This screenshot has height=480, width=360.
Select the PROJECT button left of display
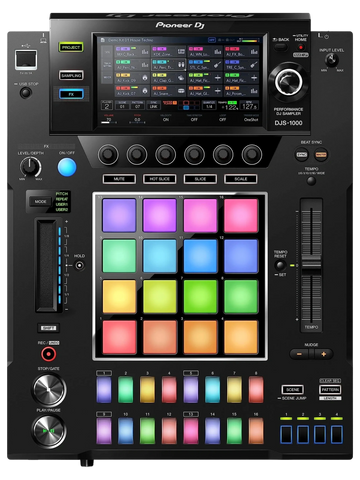[71, 47]
